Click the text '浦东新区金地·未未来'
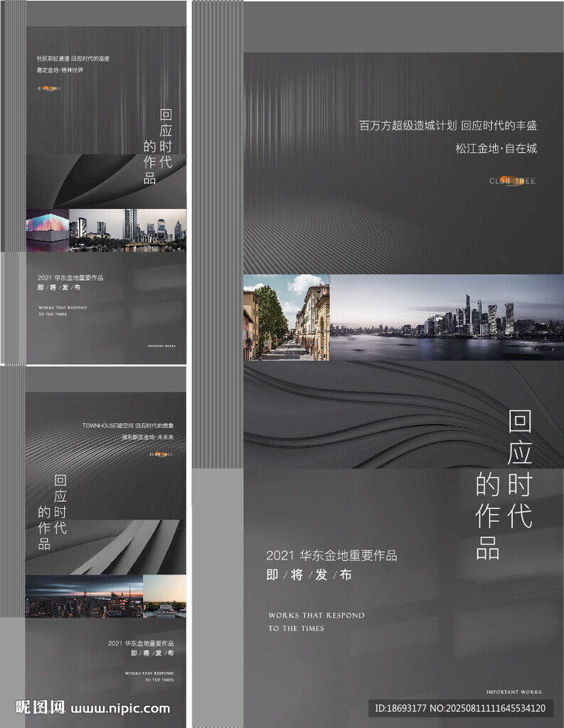This screenshot has width=564, height=728. coord(148,437)
